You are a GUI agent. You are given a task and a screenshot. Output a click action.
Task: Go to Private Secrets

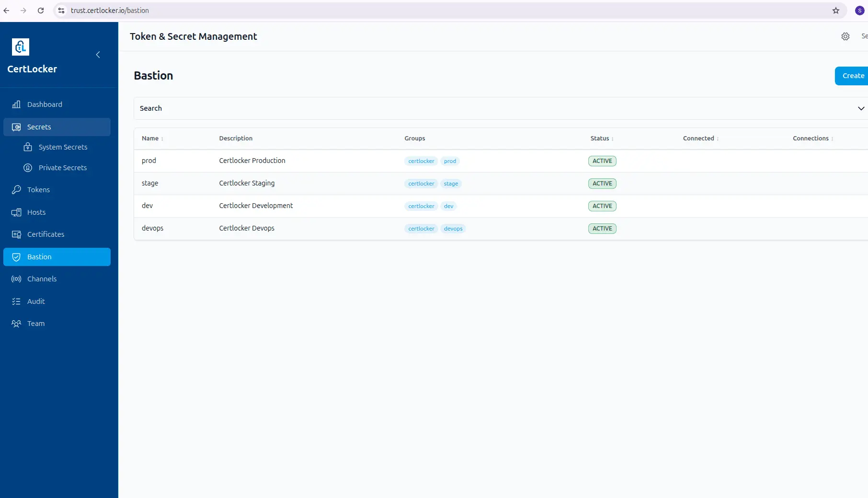[63, 168]
